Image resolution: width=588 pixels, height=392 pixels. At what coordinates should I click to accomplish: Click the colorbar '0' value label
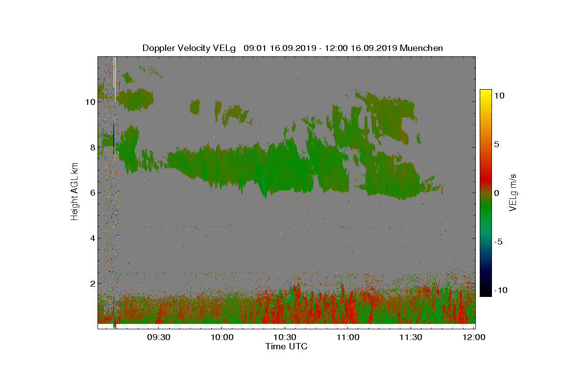point(496,193)
